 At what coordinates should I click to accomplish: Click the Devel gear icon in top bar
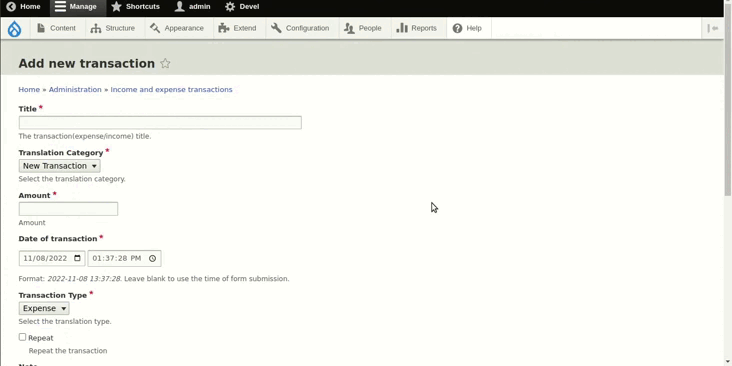[230, 7]
